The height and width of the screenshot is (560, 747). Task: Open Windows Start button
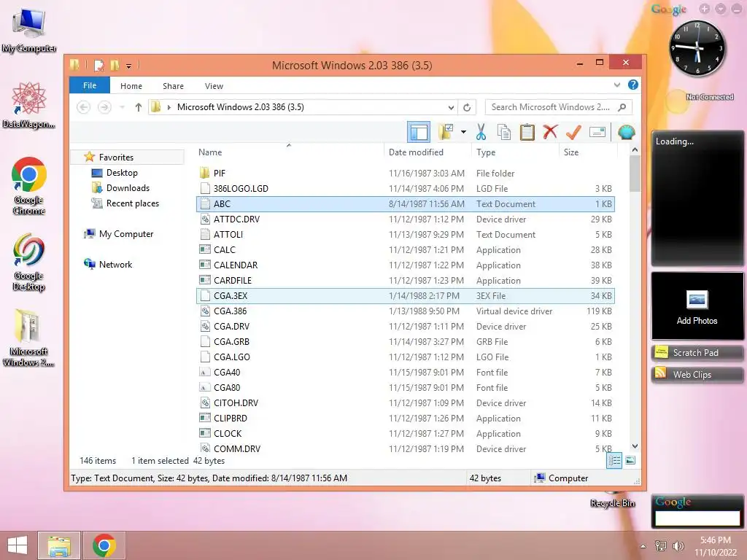click(18, 545)
